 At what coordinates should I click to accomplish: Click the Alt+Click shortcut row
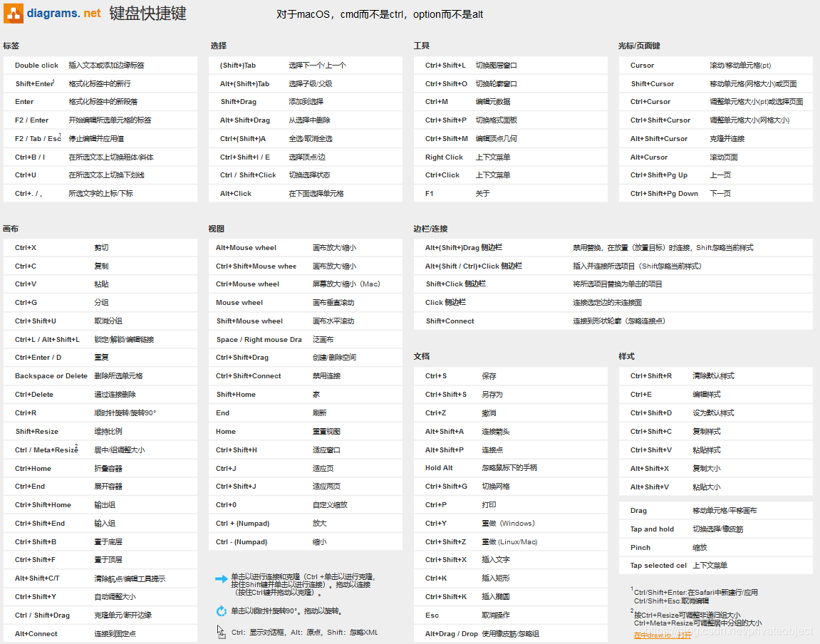(306, 193)
